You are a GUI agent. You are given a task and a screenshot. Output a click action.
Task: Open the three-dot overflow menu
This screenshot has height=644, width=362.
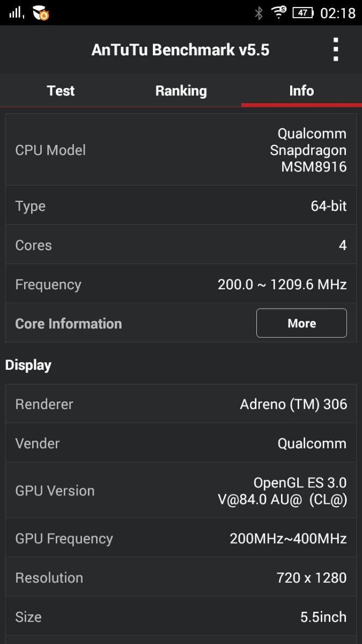(x=336, y=50)
